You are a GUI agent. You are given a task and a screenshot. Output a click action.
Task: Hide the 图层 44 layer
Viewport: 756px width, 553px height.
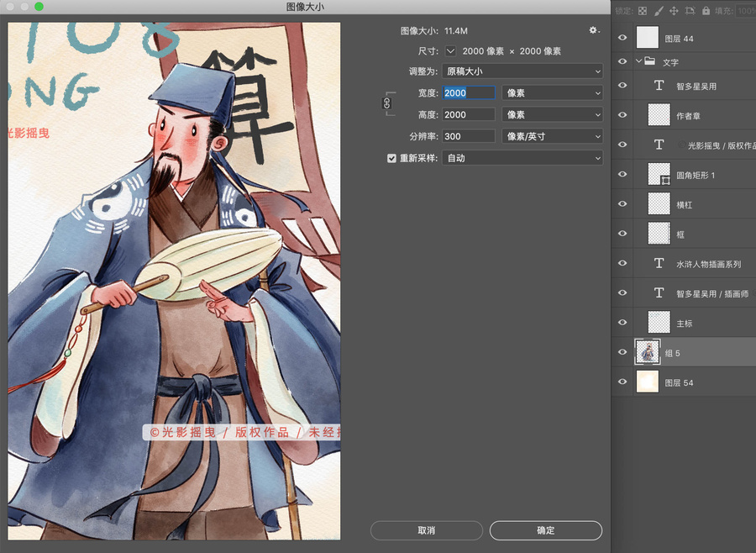pos(622,38)
